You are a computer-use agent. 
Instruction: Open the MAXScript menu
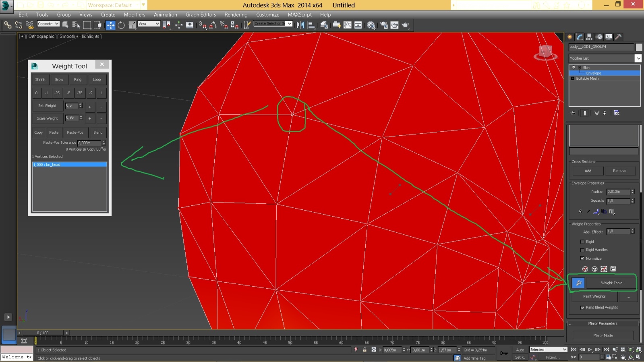pos(300,14)
